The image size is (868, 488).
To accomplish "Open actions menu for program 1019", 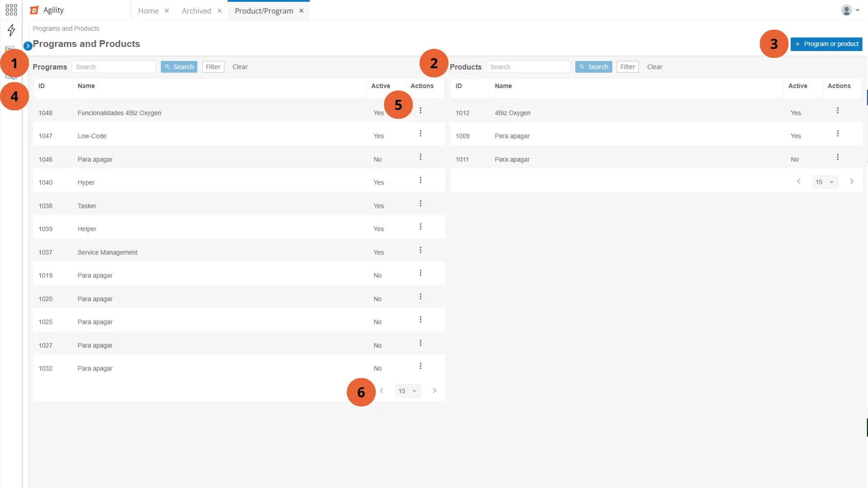I will pyautogui.click(x=420, y=273).
